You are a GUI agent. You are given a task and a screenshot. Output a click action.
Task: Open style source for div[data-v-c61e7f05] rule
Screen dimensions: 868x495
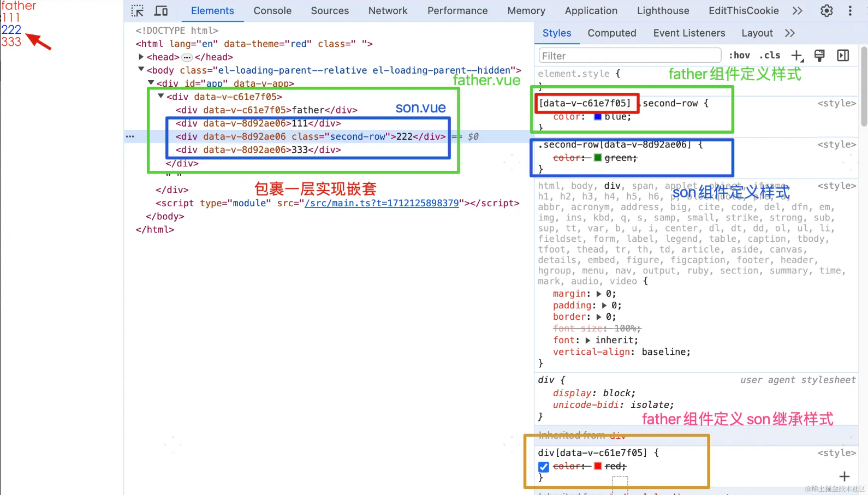point(836,453)
